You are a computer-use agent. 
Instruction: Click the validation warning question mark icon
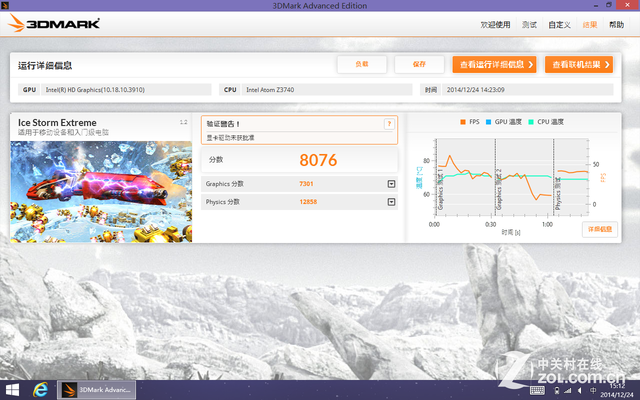point(389,124)
